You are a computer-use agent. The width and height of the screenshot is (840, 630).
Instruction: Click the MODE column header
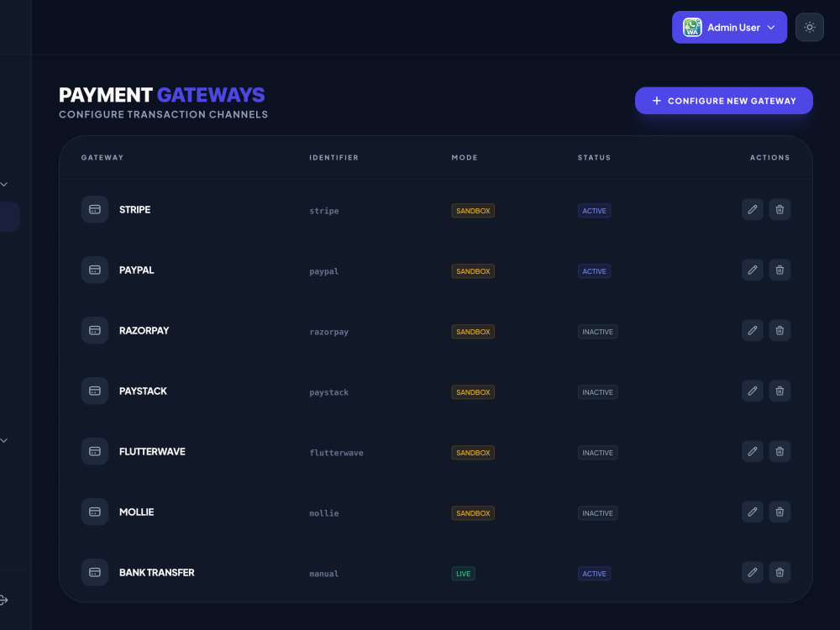pos(465,158)
